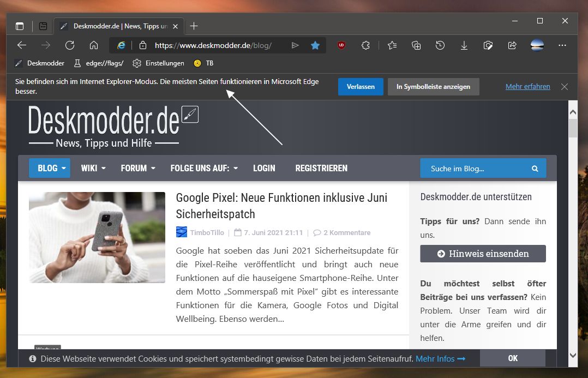
Task: Click the Internet Explorer mode icon in the address bar
Action: (121, 45)
